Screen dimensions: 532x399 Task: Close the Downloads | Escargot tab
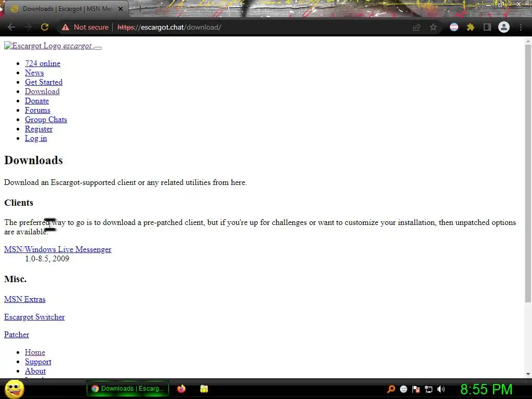(x=121, y=9)
